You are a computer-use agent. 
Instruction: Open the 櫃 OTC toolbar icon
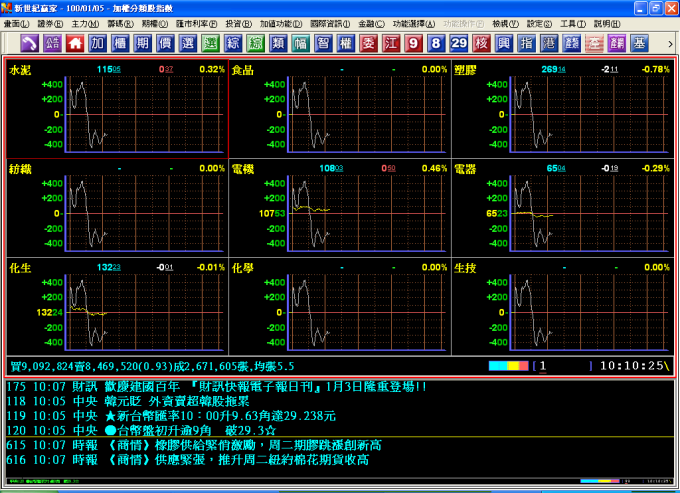[120, 43]
